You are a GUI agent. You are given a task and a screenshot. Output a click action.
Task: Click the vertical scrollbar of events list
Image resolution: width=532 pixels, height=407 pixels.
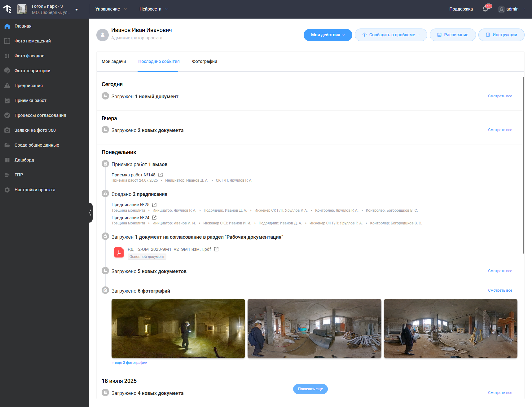[x=523, y=165]
